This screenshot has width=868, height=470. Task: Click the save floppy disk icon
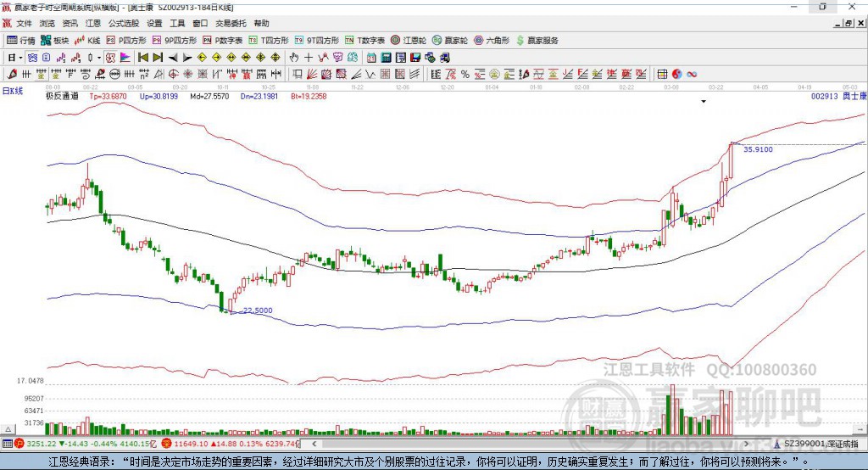coord(415,58)
